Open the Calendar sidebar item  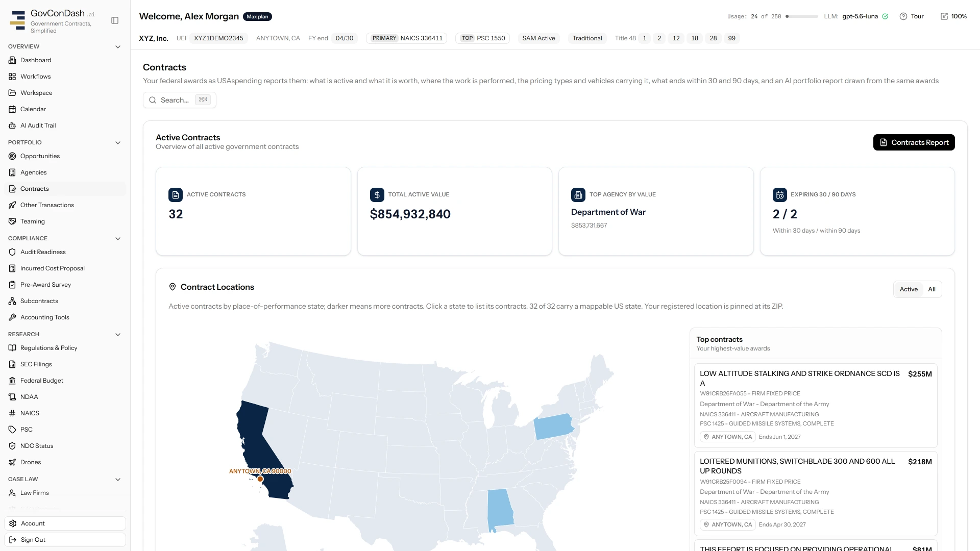[65, 109]
